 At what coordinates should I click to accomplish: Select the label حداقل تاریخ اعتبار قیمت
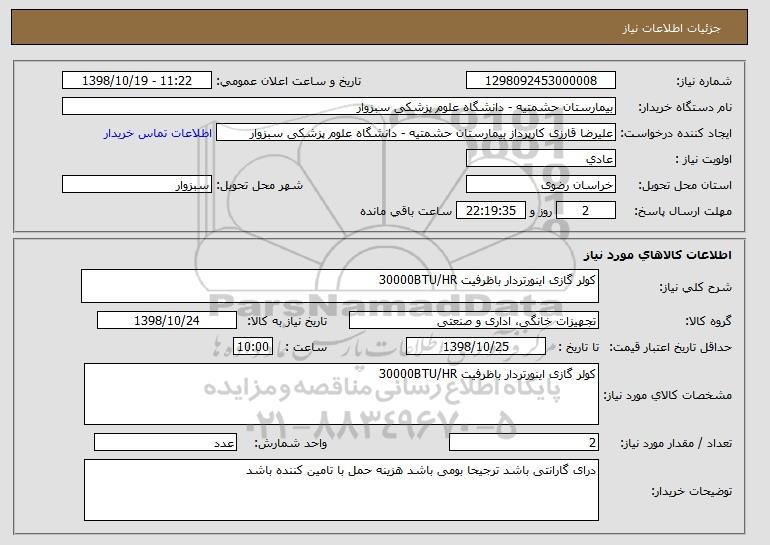point(671,347)
